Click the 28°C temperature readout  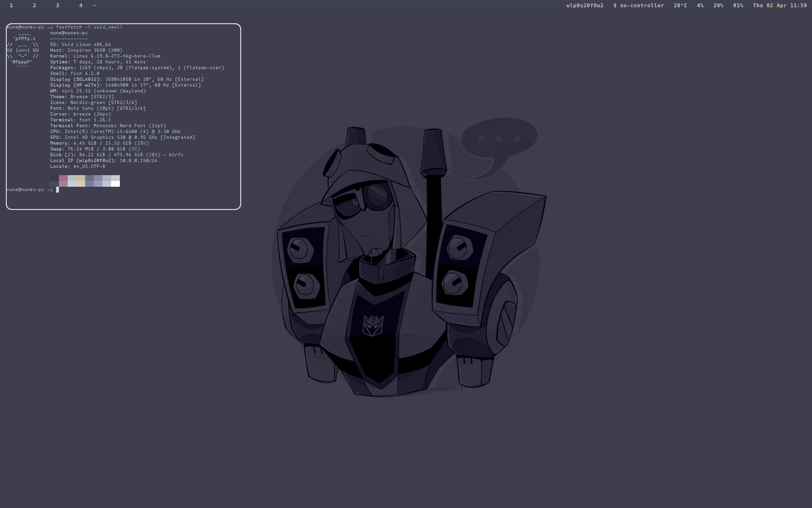(x=681, y=5)
